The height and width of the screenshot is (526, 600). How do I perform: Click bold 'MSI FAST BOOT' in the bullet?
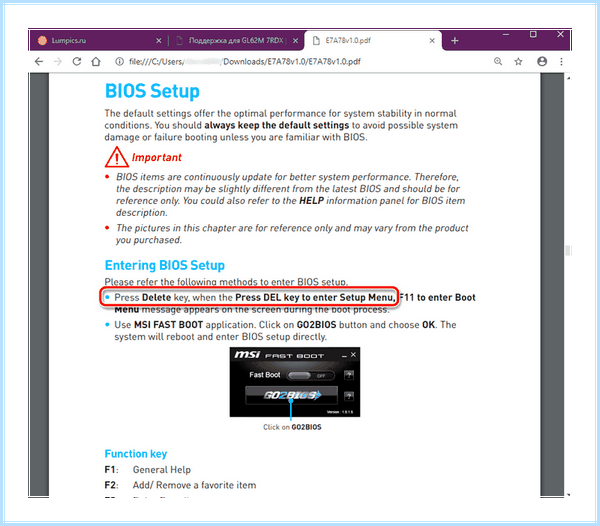pyautogui.click(x=168, y=325)
